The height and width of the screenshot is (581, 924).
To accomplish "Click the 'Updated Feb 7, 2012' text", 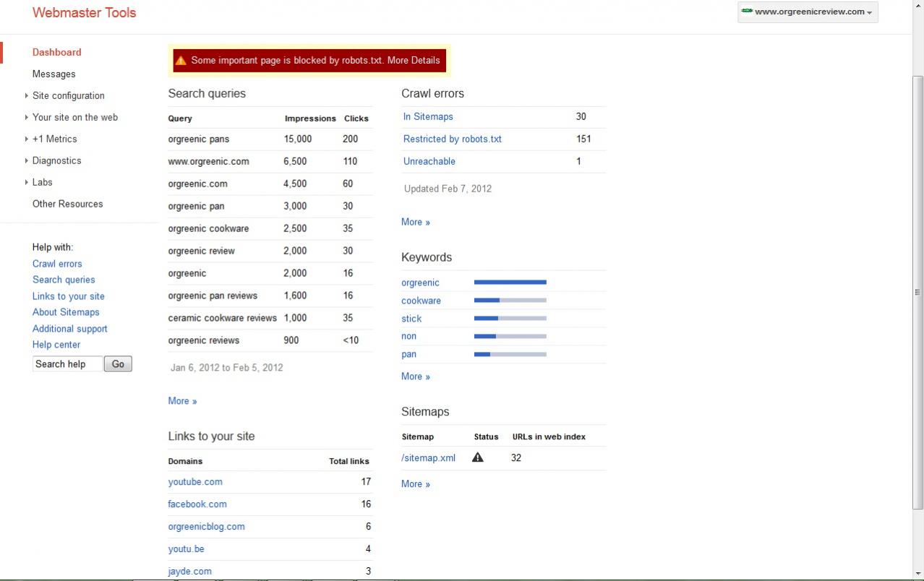I will tap(448, 189).
